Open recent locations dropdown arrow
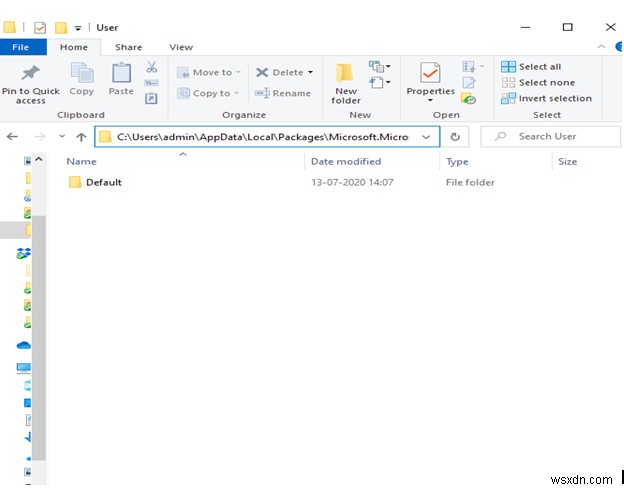Screen dimensions: 624x490 [62, 137]
